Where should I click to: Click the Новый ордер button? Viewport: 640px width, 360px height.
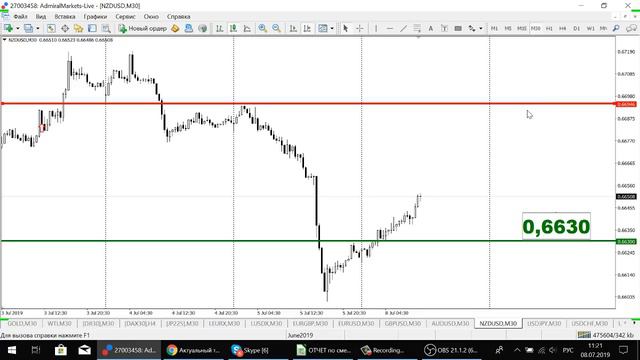(143, 28)
